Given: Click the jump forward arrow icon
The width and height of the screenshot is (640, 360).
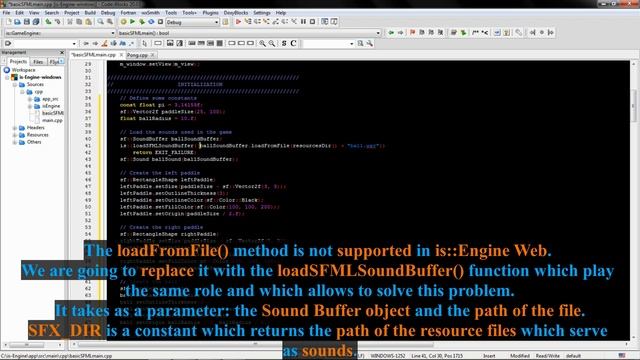Looking at the screenshot, I should 400,33.
